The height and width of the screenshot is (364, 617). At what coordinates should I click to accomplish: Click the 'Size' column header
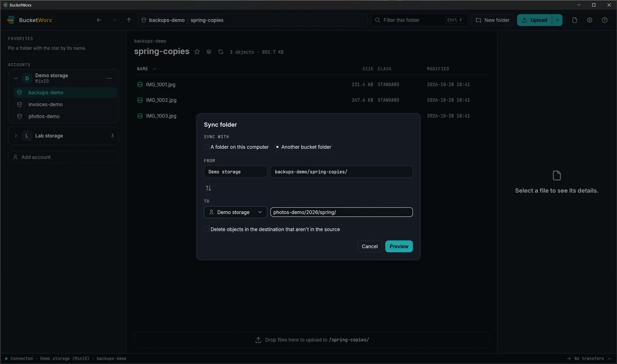pyautogui.click(x=368, y=69)
